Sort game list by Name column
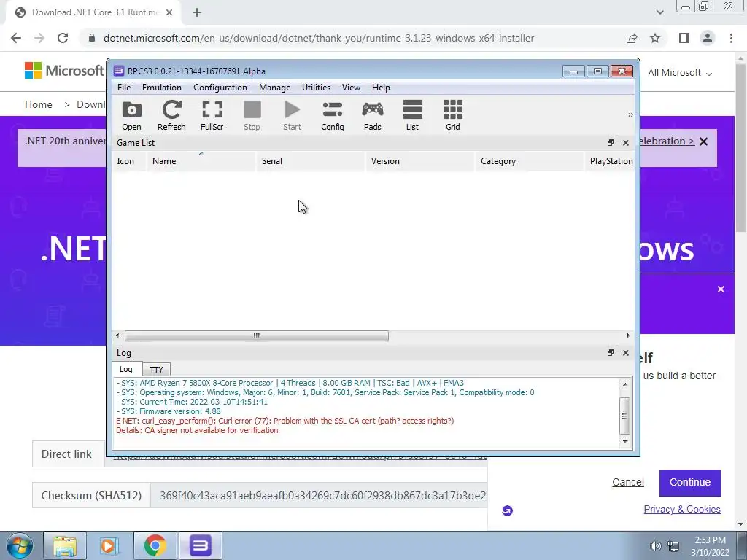Viewport: 747px width, 560px height. coord(201,161)
